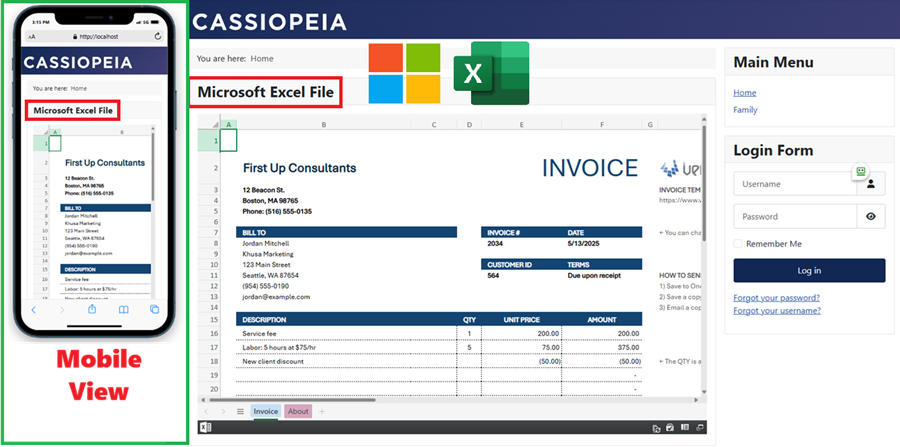Open the all-sheets list hamburger icon
The height and width of the screenshot is (447, 900).
(x=240, y=411)
